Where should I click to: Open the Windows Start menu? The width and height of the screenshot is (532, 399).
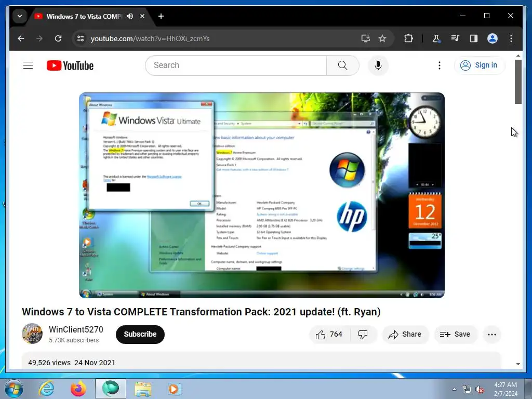point(14,389)
